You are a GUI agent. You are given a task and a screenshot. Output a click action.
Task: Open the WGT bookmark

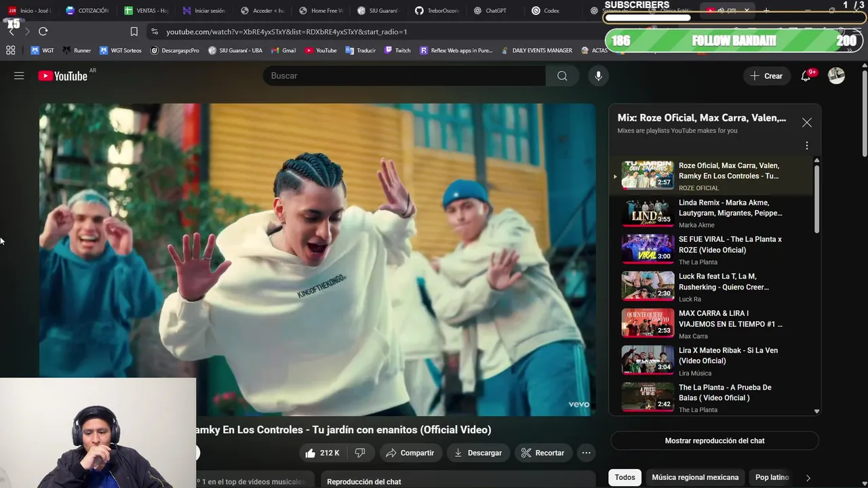(x=42, y=50)
